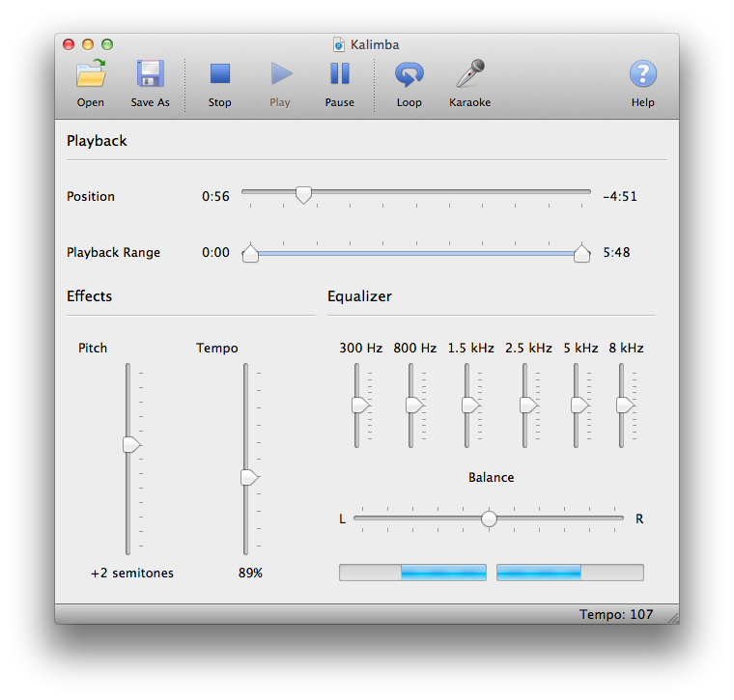Minimize window with yellow button
Screen dimensions: 734x700
point(88,44)
